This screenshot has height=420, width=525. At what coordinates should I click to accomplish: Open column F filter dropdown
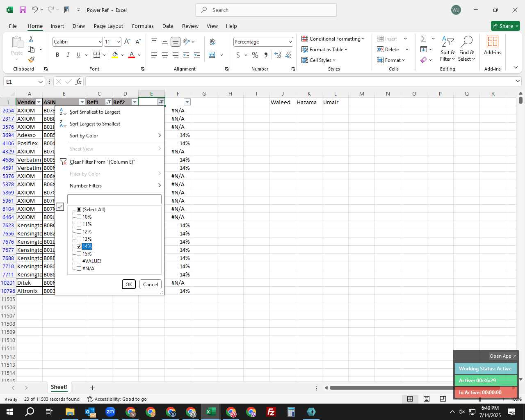187,102
